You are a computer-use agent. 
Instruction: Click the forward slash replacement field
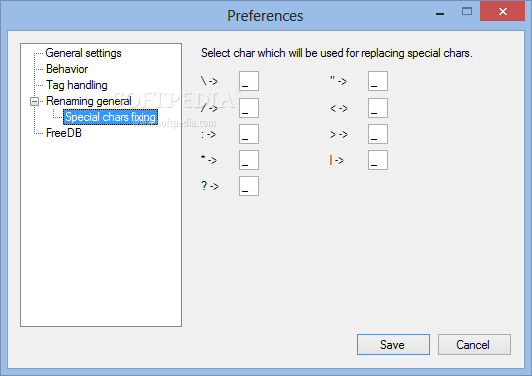249,108
